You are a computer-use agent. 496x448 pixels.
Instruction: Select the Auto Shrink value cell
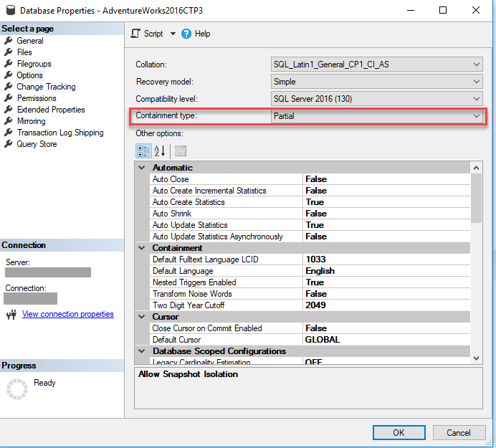tap(386, 214)
